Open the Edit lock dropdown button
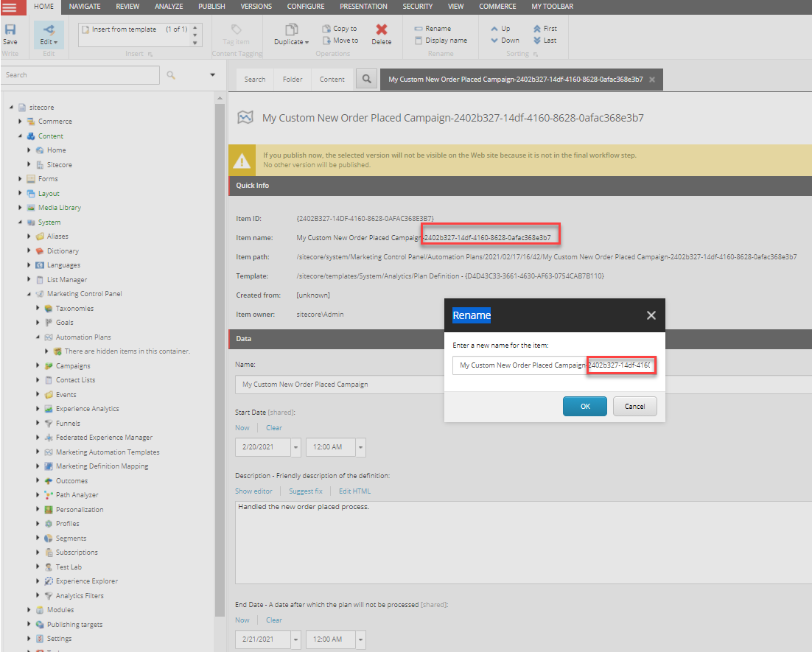This screenshot has width=812, height=652. [49, 35]
